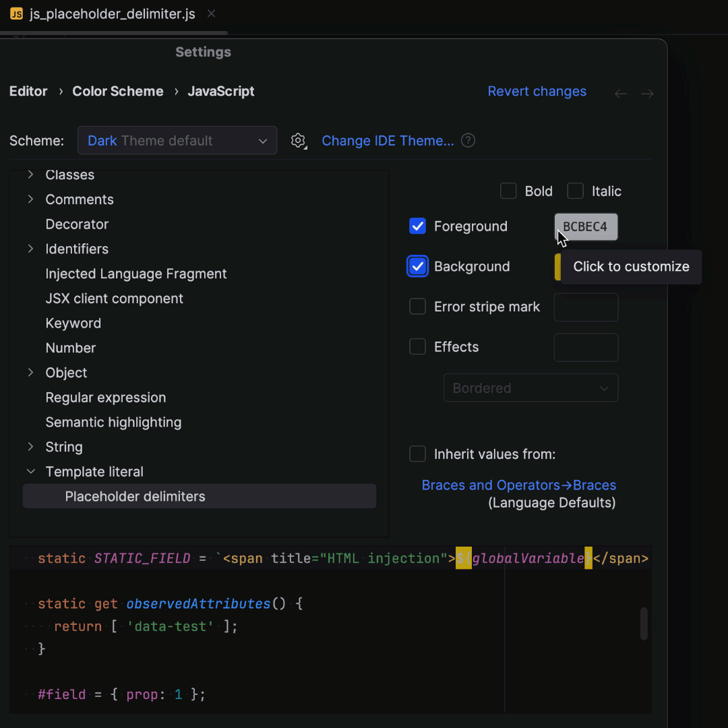728x728 pixels.
Task: Enable the Bold checkbox
Action: [508, 191]
